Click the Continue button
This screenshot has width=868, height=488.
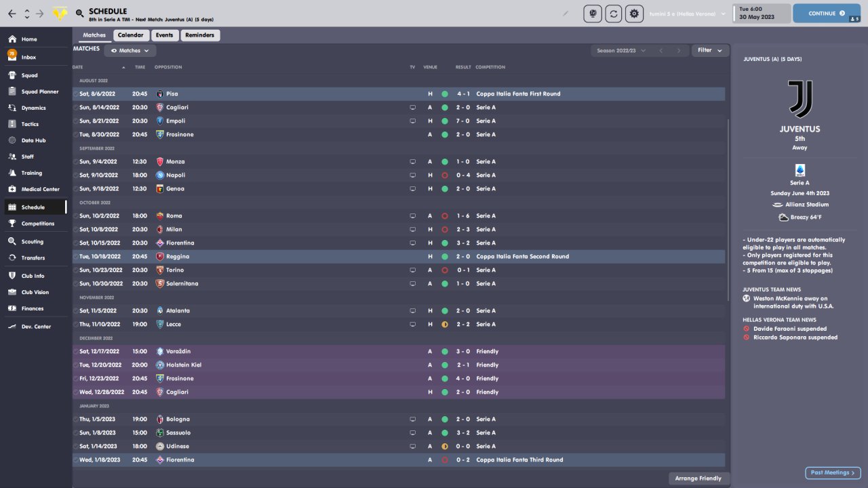click(x=826, y=14)
